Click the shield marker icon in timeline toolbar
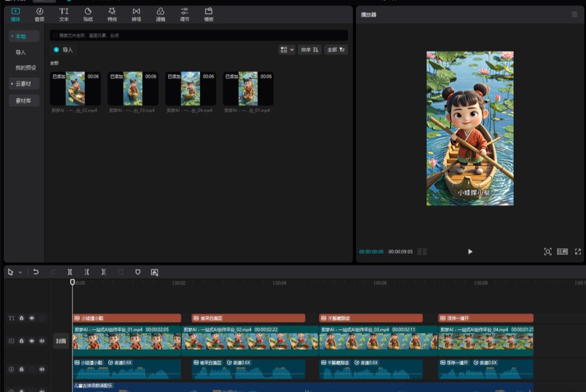 pos(138,272)
